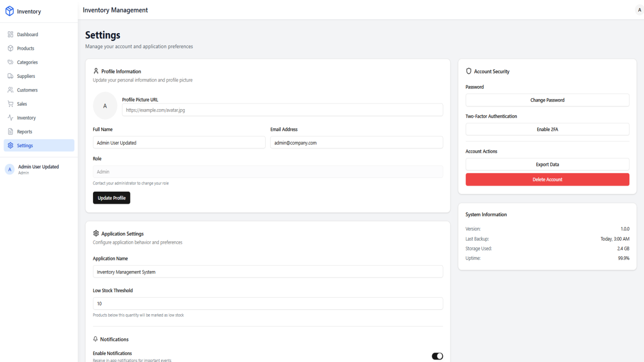Click the Inventory cube logo icon

click(10, 11)
